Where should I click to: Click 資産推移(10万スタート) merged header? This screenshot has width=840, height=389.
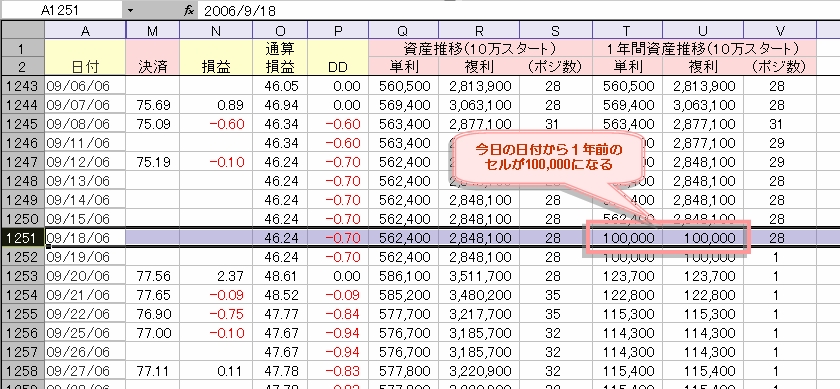[x=480, y=49]
